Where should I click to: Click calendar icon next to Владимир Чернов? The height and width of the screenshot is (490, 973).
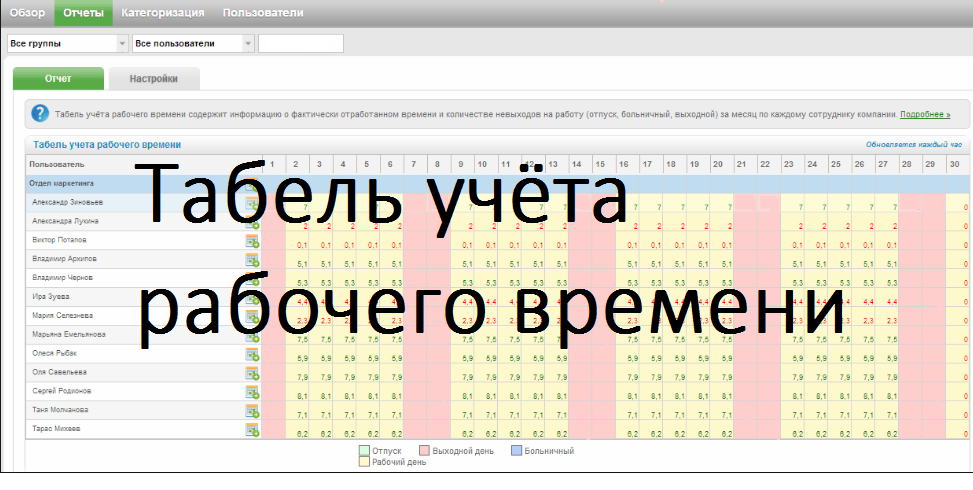tap(253, 279)
